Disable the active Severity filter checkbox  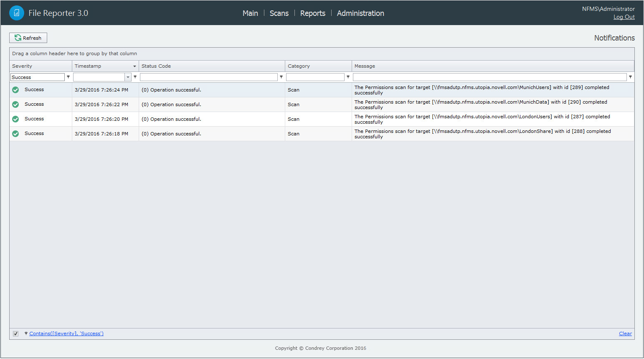click(x=15, y=334)
